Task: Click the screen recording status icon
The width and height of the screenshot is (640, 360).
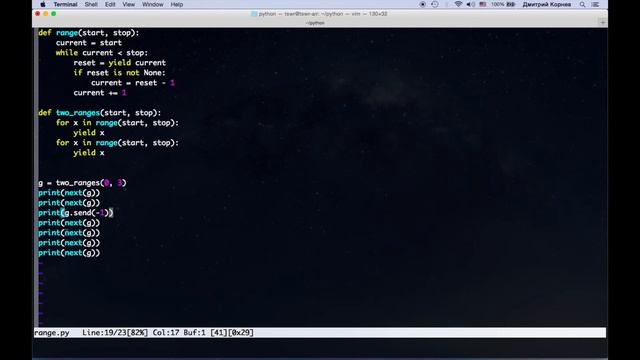Action: [x=422, y=4]
